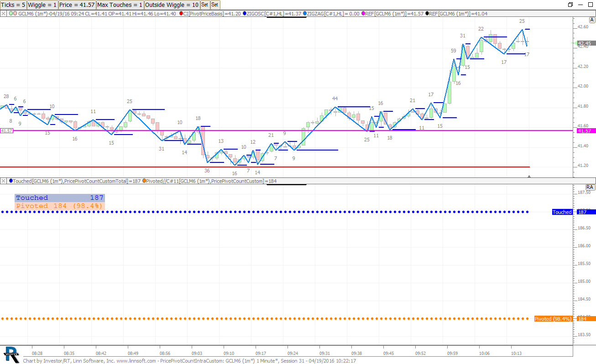596x364 pixels.
Task: Close the lower Touched/Pivoted pane
Action: point(4,181)
